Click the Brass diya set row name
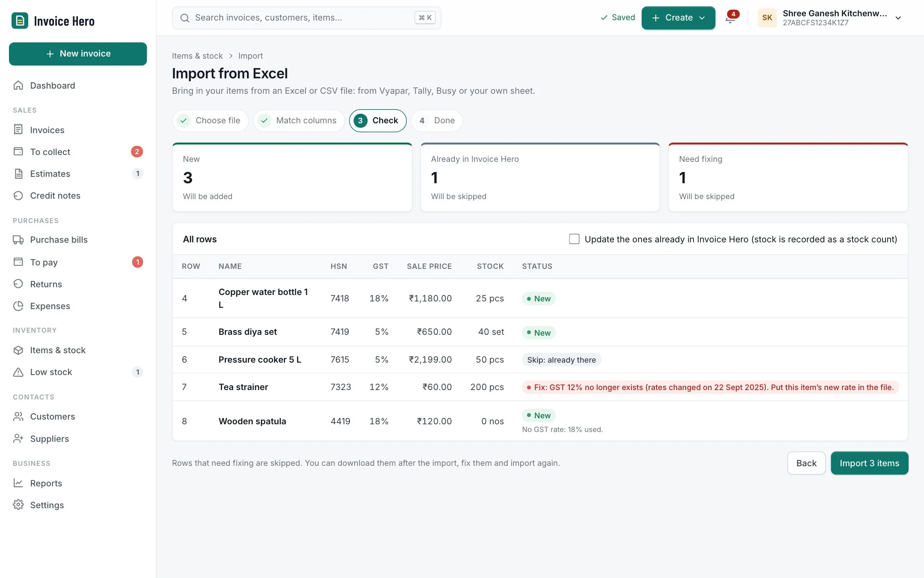Screen dimensions: 924x578 coord(248,332)
